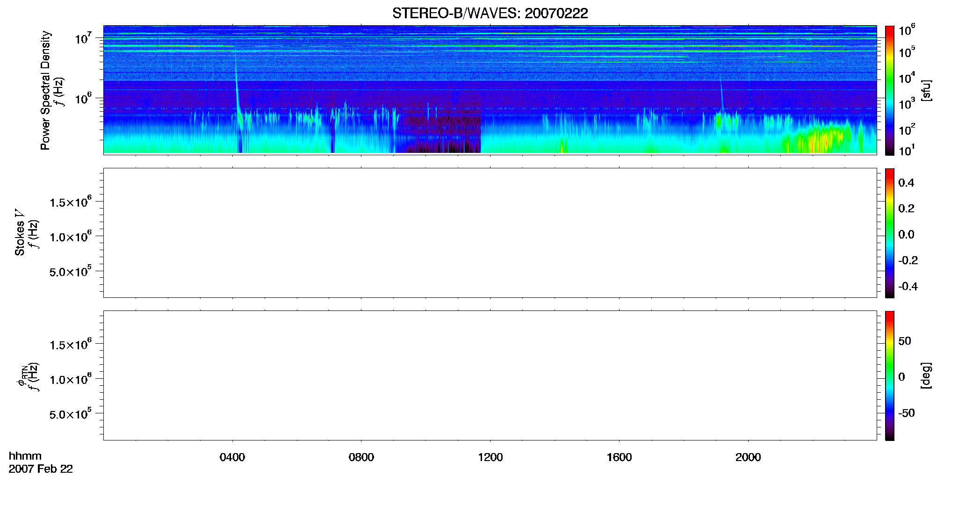Click the 50 degree colorbar value
Viewport: 980px width, 505px height.
[x=904, y=341]
